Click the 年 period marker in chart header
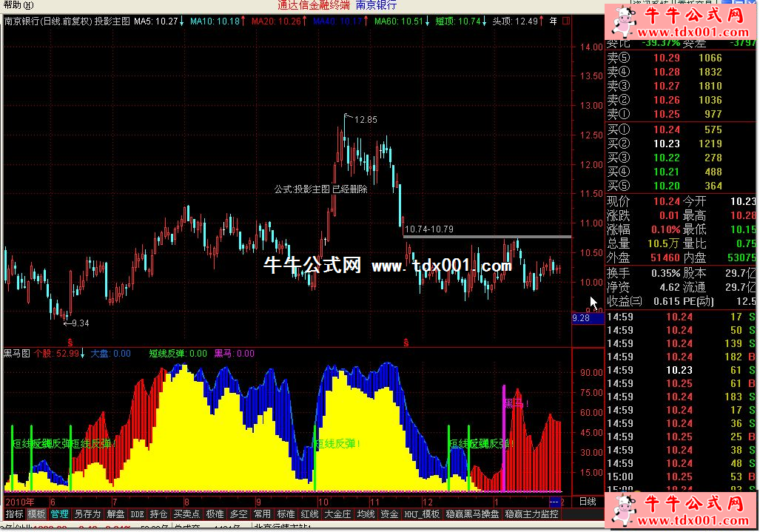 (553, 21)
